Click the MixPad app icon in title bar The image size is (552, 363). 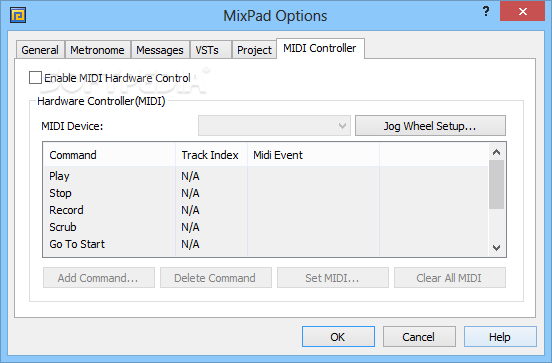pos(18,15)
